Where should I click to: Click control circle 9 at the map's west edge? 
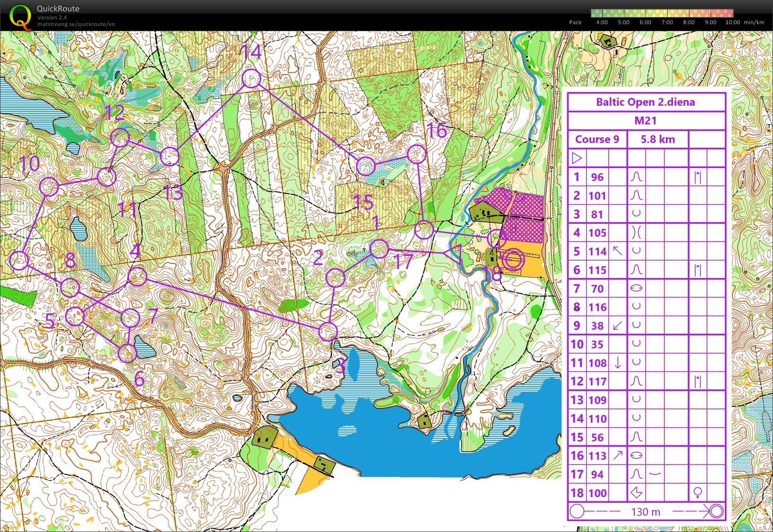[19, 261]
